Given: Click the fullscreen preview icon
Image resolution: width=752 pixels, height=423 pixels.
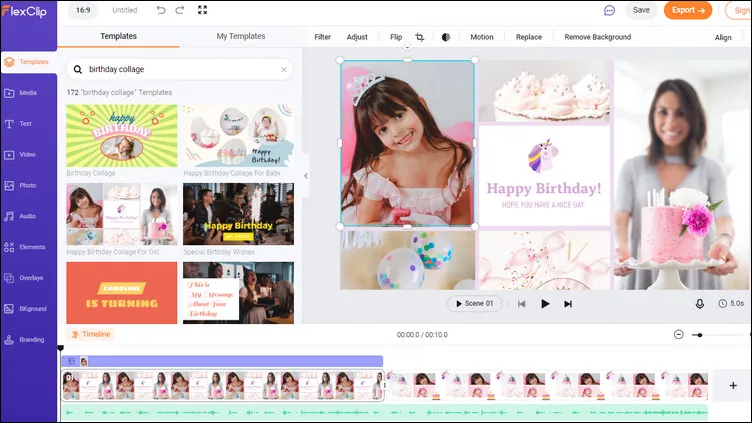Looking at the screenshot, I should [x=202, y=10].
